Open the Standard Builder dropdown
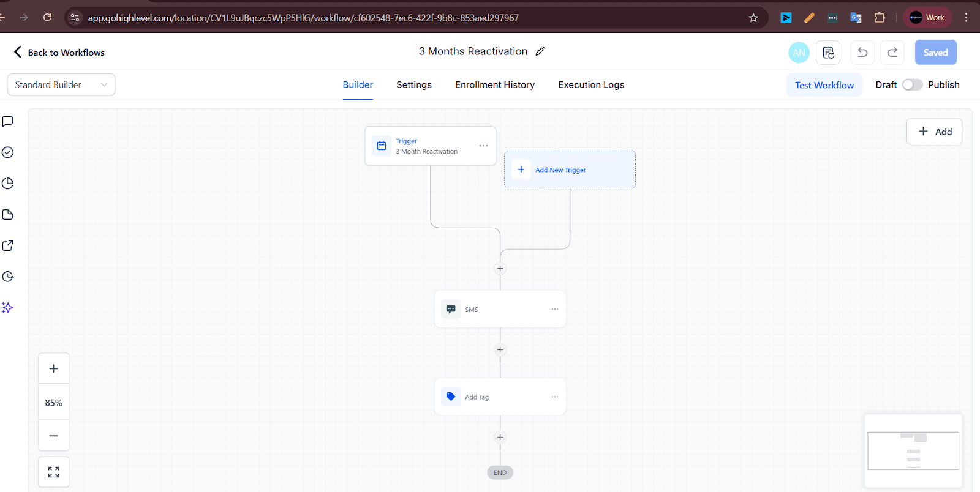Image resolution: width=980 pixels, height=492 pixels. point(61,84)
